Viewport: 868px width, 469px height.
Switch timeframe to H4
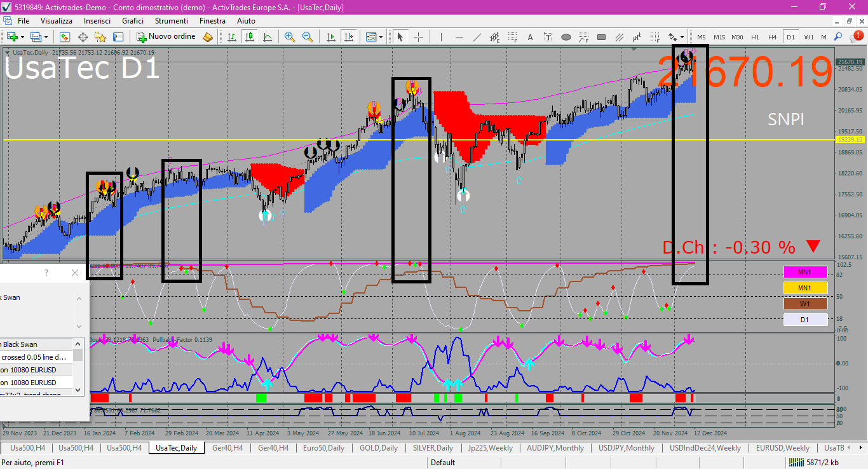click(772, 37)
